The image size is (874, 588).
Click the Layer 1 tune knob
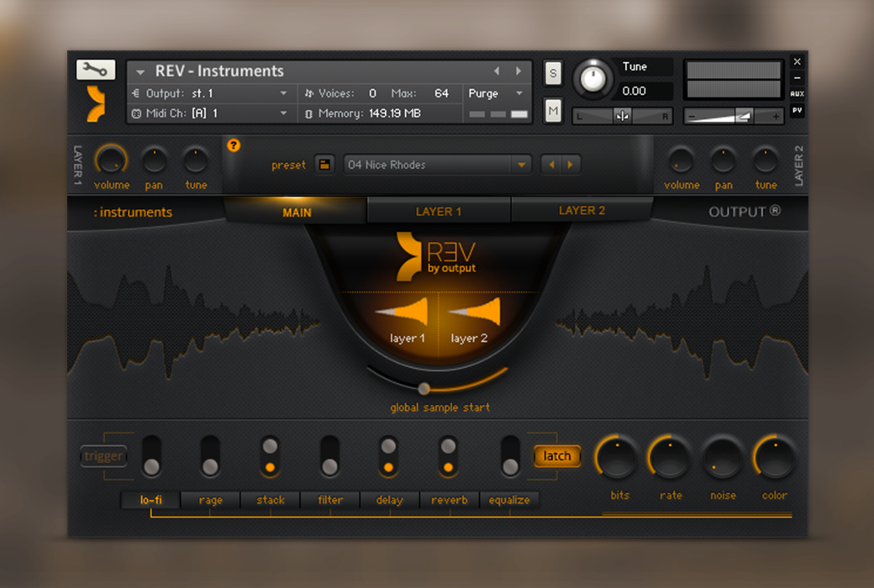tap(196, 160)
